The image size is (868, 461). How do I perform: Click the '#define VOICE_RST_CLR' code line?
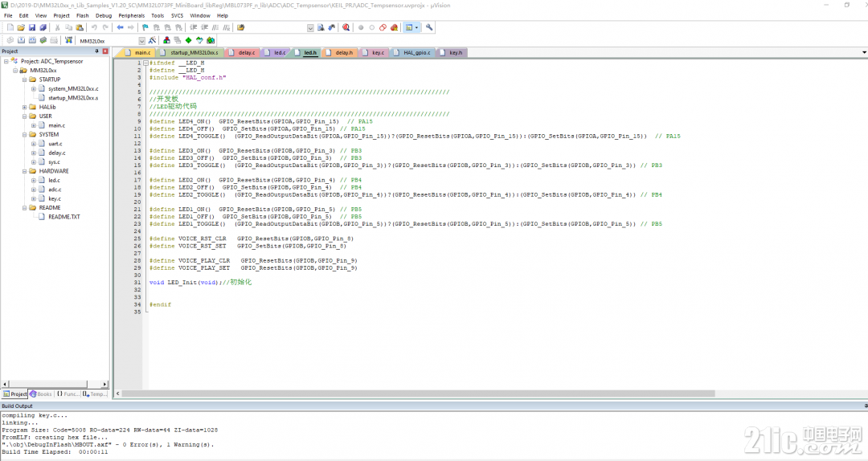[251, 239]
